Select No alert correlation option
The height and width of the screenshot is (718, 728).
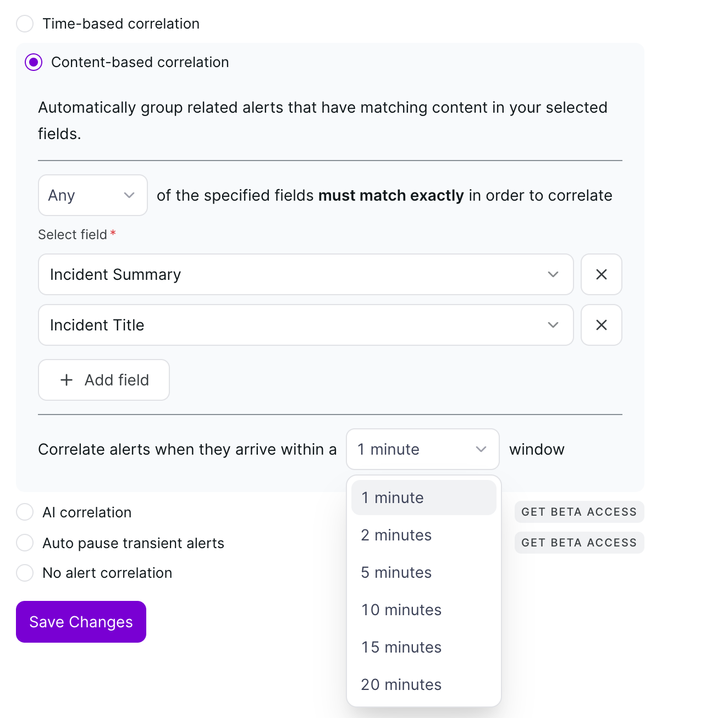coord(25,572)
